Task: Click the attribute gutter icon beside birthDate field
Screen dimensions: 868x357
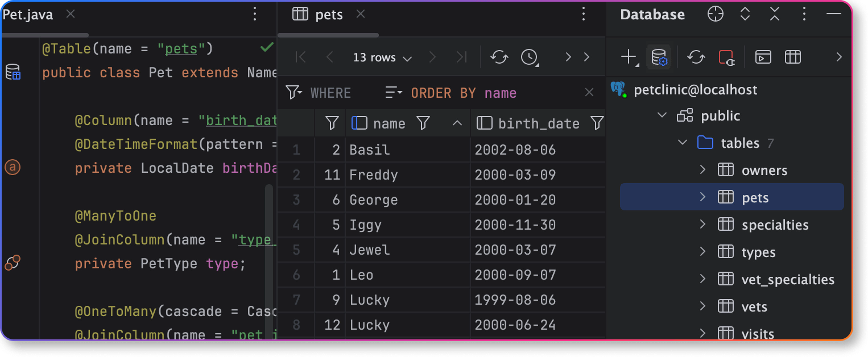Action: pyautogui.click(x=13, y=167)
